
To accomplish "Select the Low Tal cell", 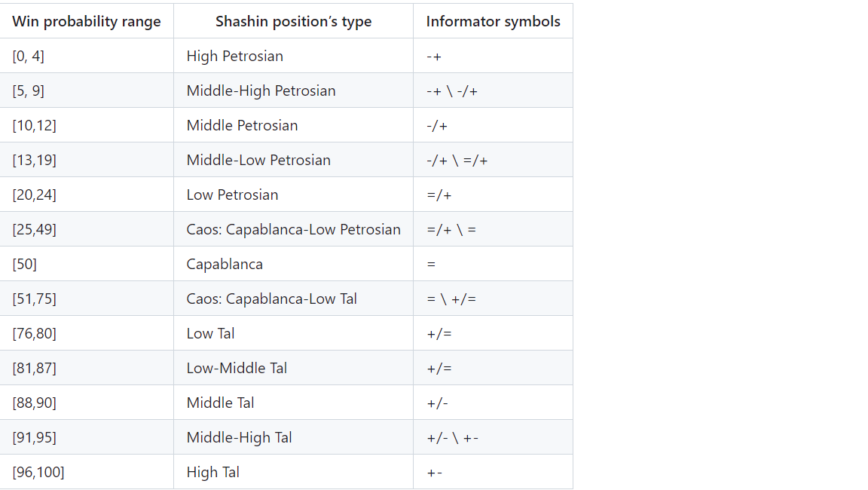I will click(x=293, y=333).
